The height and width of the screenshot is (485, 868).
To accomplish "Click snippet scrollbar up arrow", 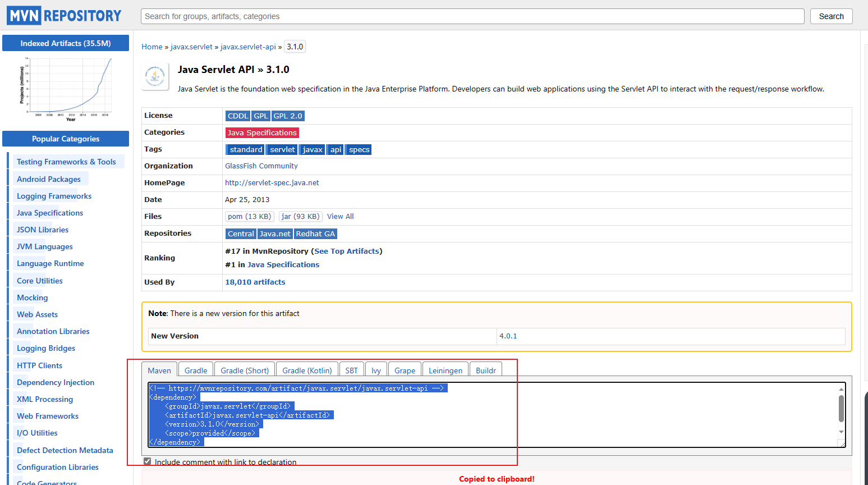I will [x=841, y=389].
